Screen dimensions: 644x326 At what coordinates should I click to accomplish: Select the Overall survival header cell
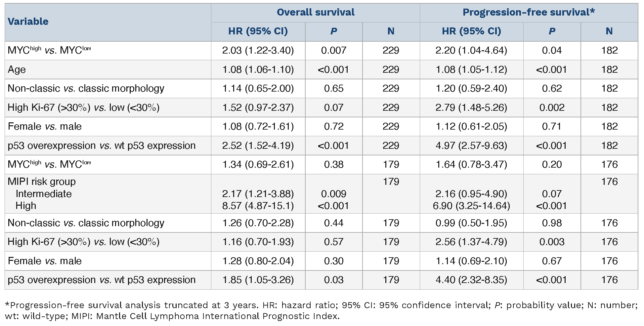(x=315, y=13)
